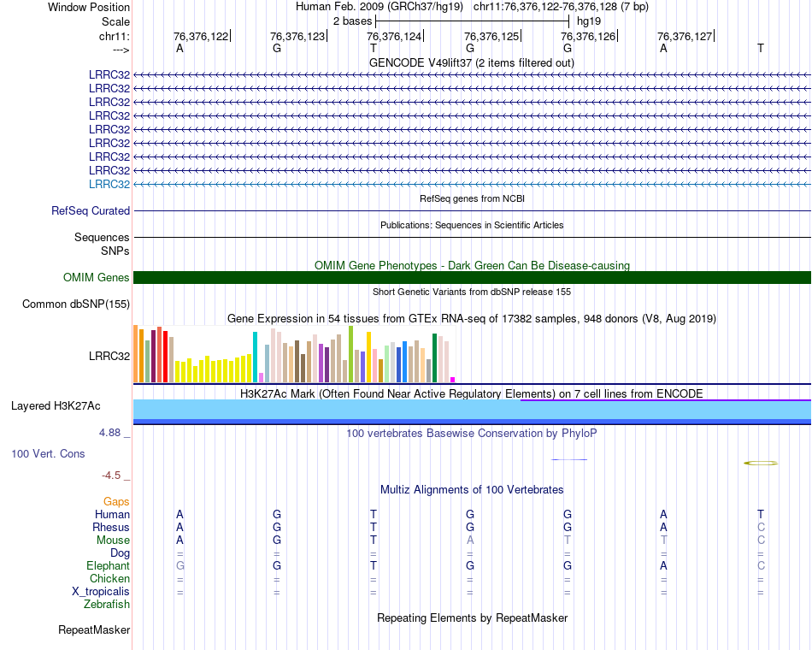Screen dimensions: 812x650
Task: Click the 76,376,124 position marker on ruler
Action: coord(395,36)
